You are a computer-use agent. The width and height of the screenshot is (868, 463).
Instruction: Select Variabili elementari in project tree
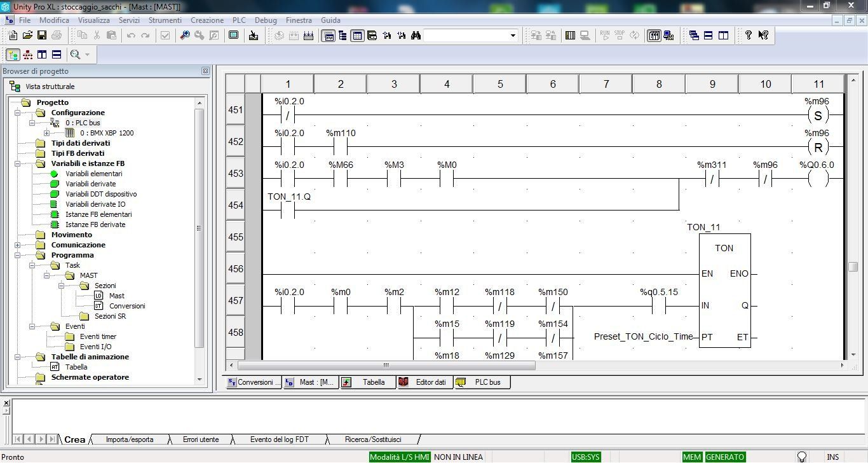93,174
